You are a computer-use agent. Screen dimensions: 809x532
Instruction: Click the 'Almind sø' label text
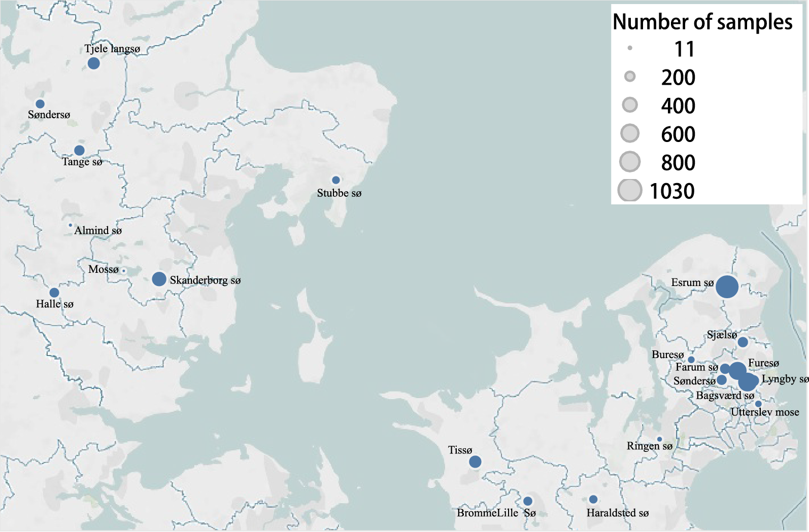[98, 230]
